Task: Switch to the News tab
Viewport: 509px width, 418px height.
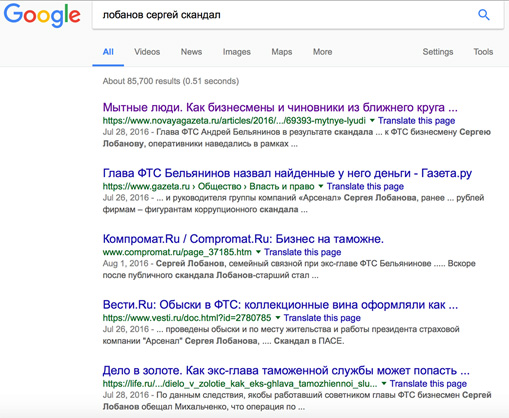Action: click(191, 52)
